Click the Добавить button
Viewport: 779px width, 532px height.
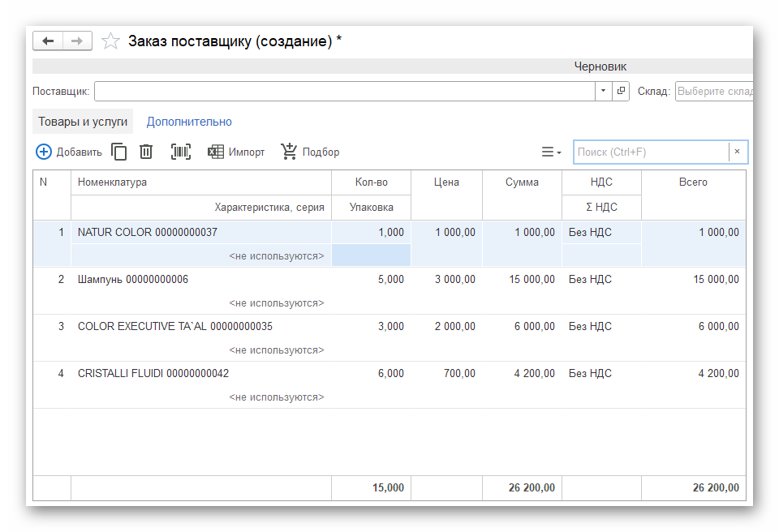[69, 152]
